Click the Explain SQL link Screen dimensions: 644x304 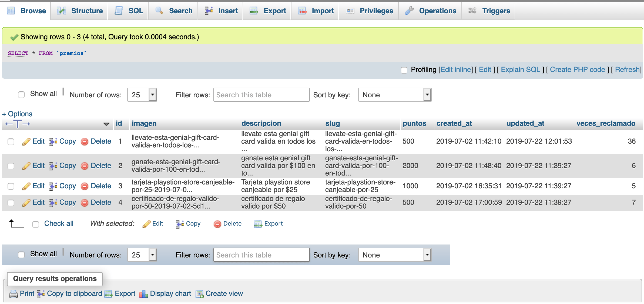click(x=520, y=70)
